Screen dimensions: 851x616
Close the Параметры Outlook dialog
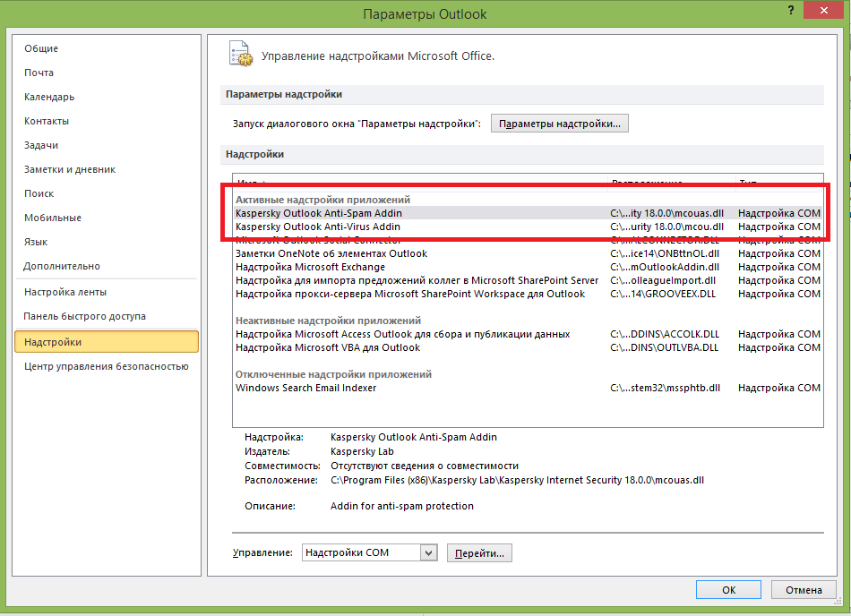point(824,10)
